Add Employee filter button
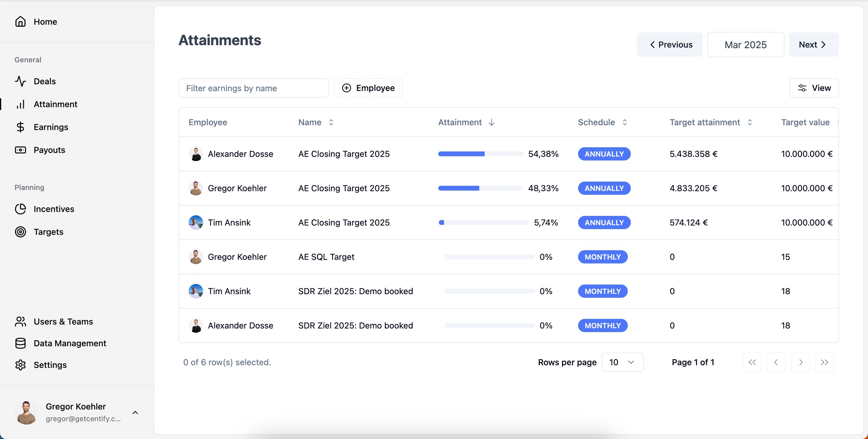The width and height of the screenshot is (868, 439). coord(368,88)
